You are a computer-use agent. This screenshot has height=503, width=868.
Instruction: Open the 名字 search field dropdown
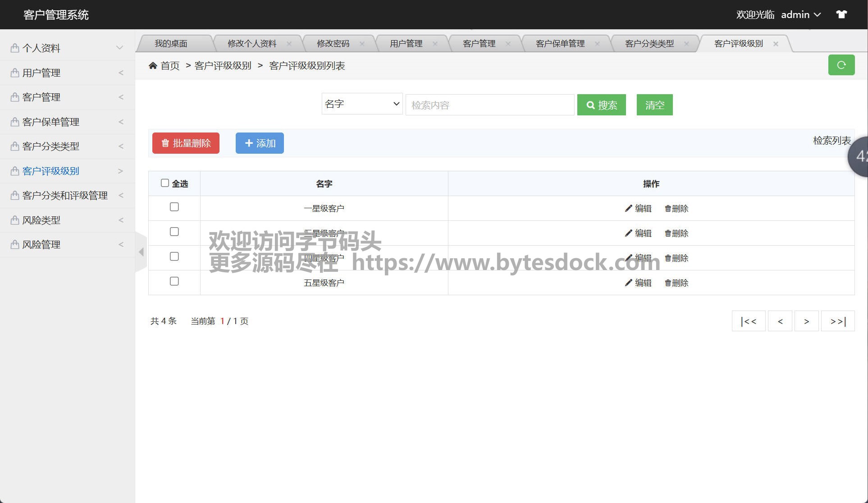[361, 104]
